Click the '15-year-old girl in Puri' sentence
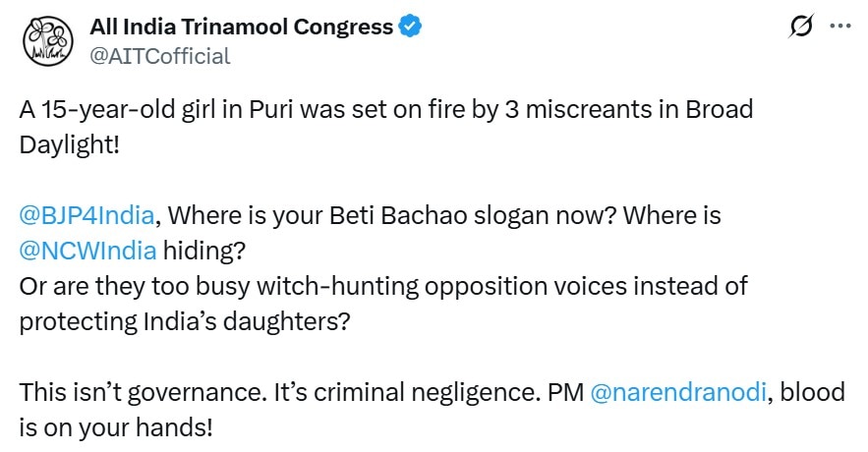 [x=386, y=109]
